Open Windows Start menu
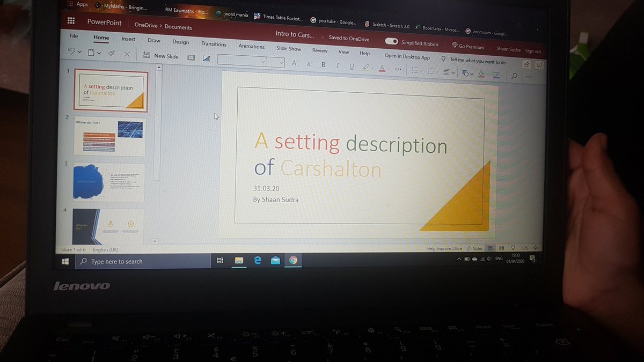Viewport: 644px width, 362px height. coord(65,261)
